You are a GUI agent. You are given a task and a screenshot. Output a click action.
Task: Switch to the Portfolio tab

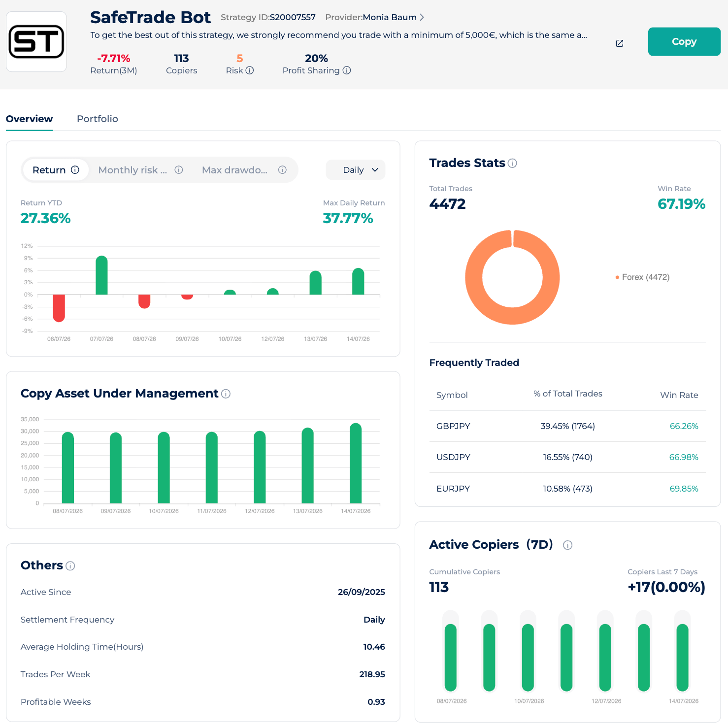(98, 119)
